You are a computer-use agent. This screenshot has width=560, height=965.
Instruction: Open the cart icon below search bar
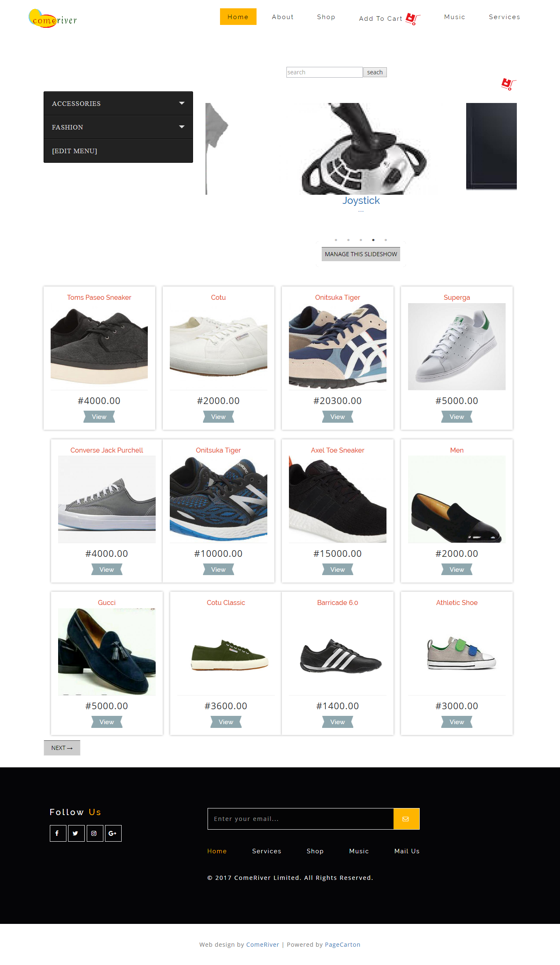(x=509, y=84)
